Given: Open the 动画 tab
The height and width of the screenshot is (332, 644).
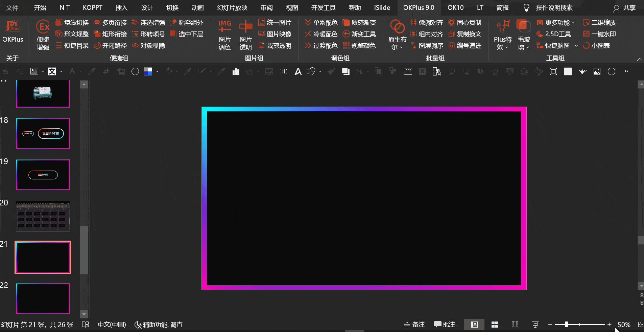Looking at the screenshot, I should click(x=198, y=7).
